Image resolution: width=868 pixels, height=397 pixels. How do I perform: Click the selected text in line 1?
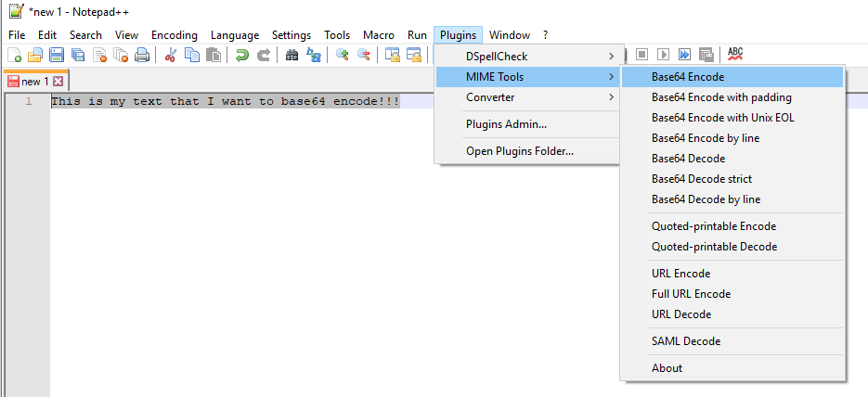[x=226, y=102]
